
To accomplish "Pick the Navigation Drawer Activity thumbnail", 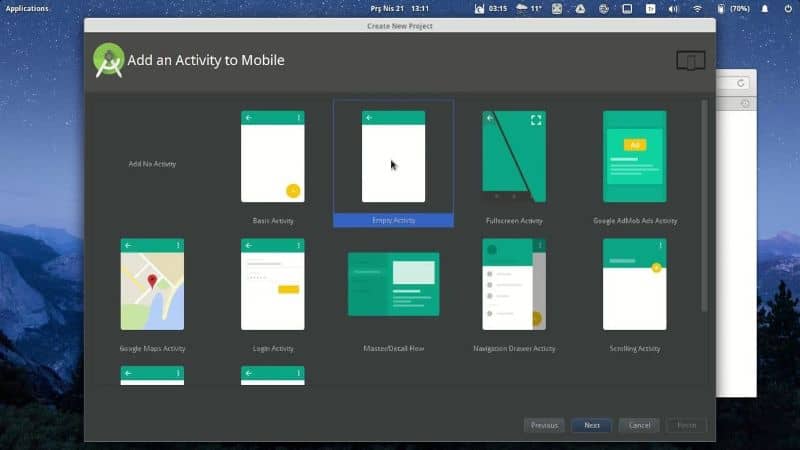I will pyautogui.click(x=514, y=284).
